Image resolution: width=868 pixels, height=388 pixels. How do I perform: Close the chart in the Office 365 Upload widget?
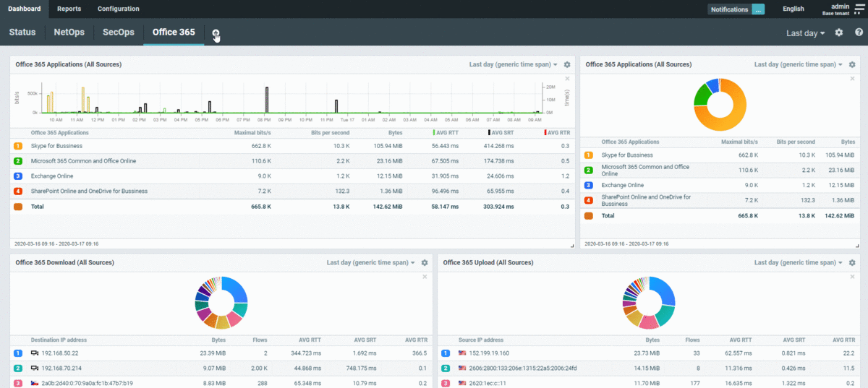coord(852,277)
